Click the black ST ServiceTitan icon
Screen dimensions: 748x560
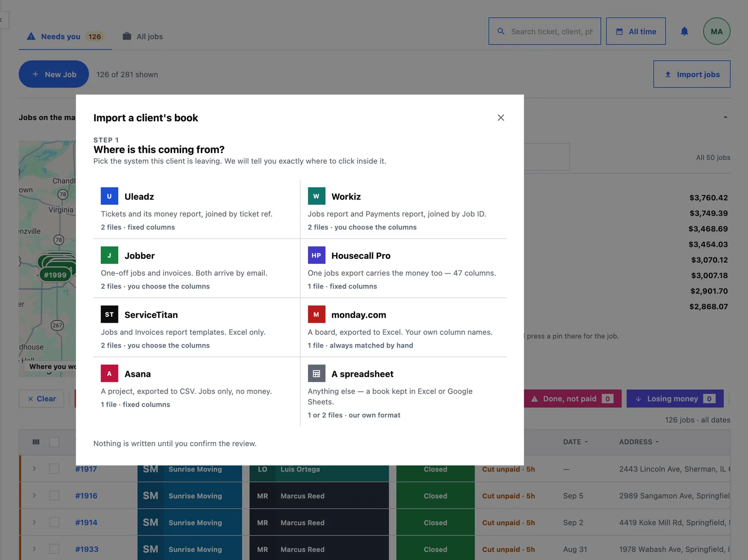click(x=109, y=314)
